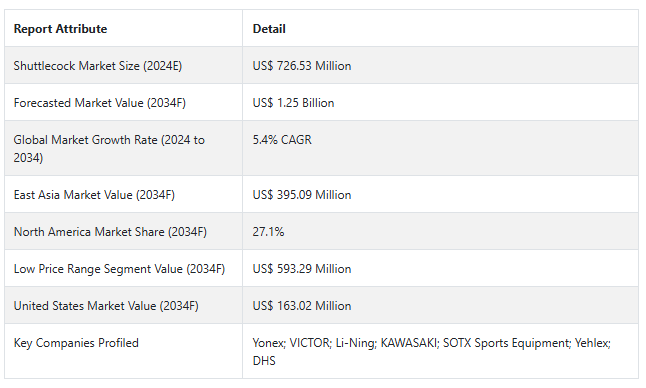The height and width of the screenshot is (388, 646).
Task: Select the United States Market Value cell
Action: point(123,306)
